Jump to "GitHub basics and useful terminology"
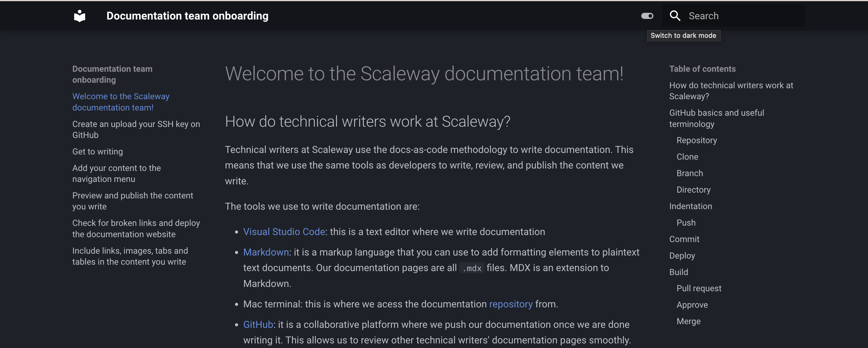This screenshot has height=348, width=868. [716, 118]
